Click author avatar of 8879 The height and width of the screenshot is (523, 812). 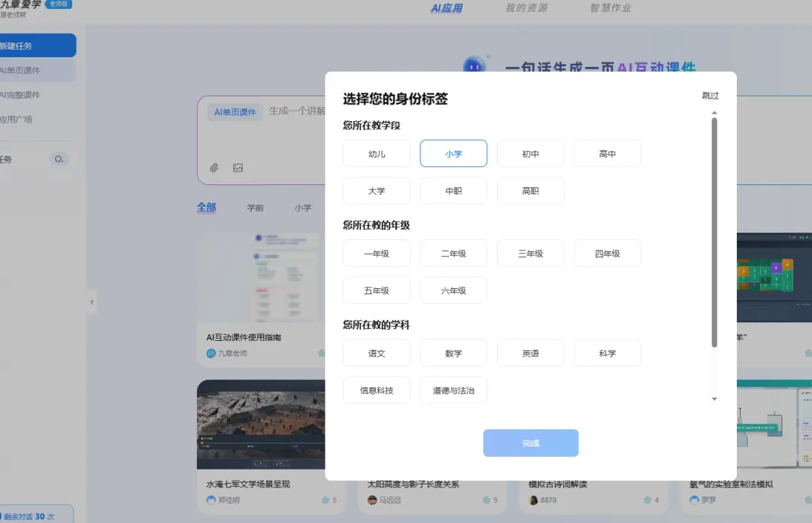click(533, 500)
